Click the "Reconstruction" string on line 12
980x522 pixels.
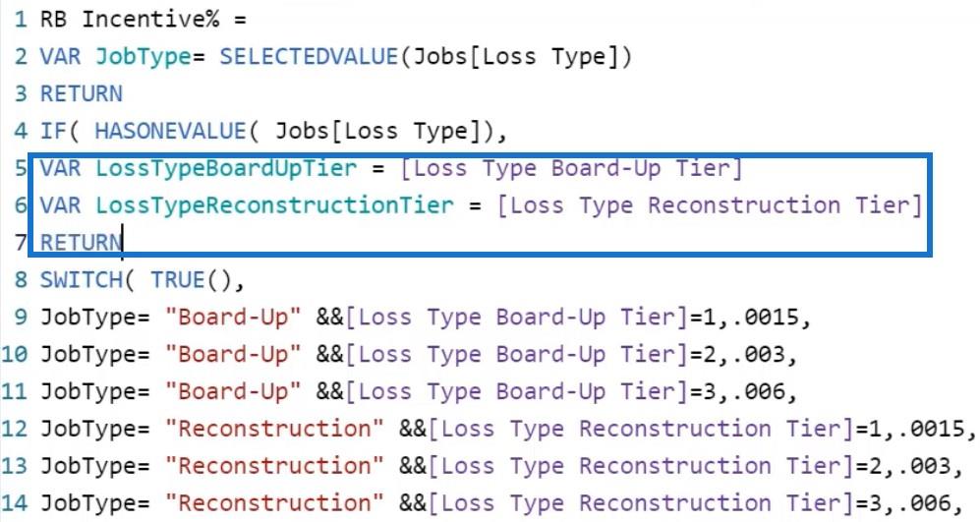click(x=274, y=429)
